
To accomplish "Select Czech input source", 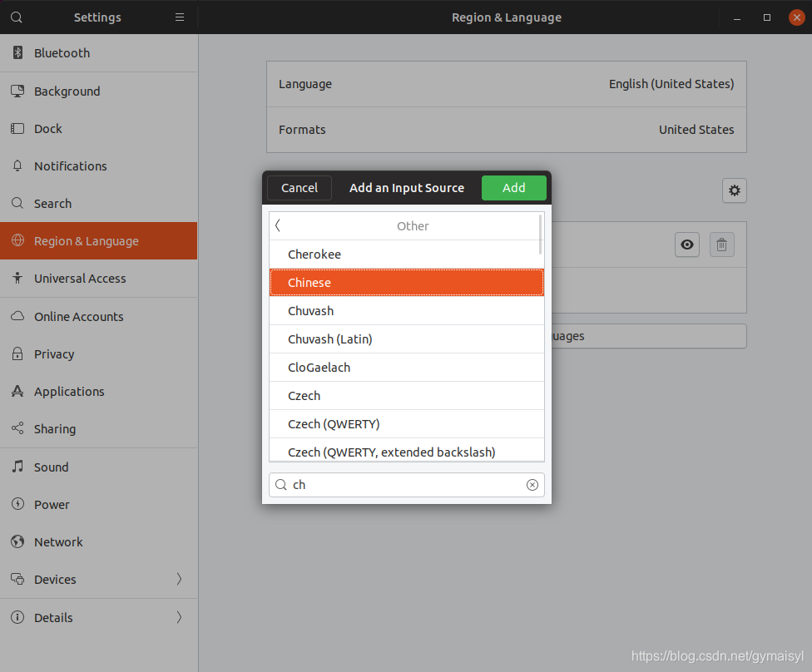I will [x=407, y=396].
